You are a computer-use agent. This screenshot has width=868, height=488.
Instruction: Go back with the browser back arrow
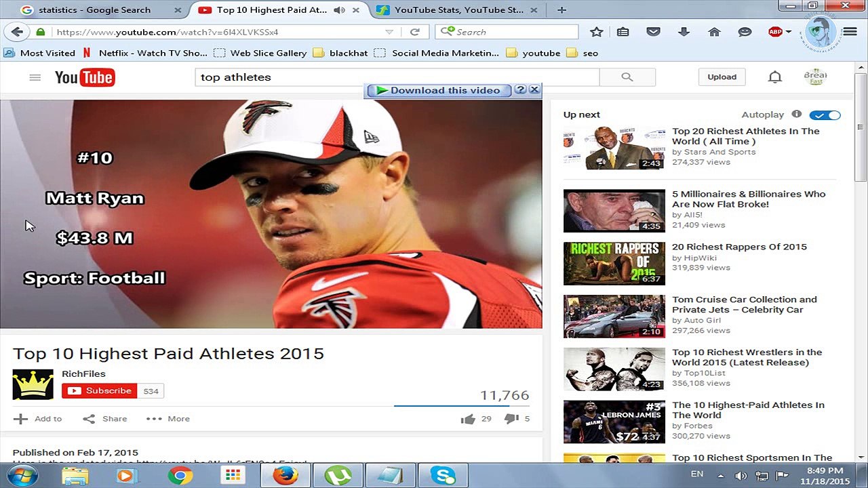pyautogui.click(x=17, y=32)
